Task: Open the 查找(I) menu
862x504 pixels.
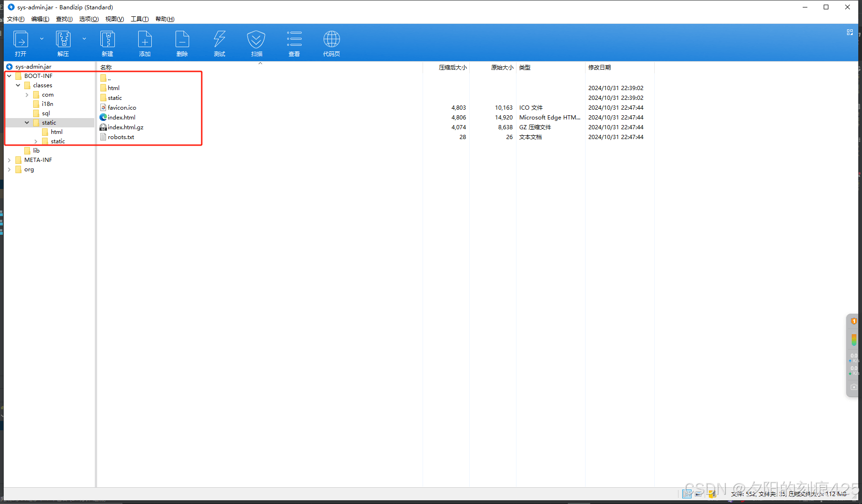Action: tap(64, 19)
